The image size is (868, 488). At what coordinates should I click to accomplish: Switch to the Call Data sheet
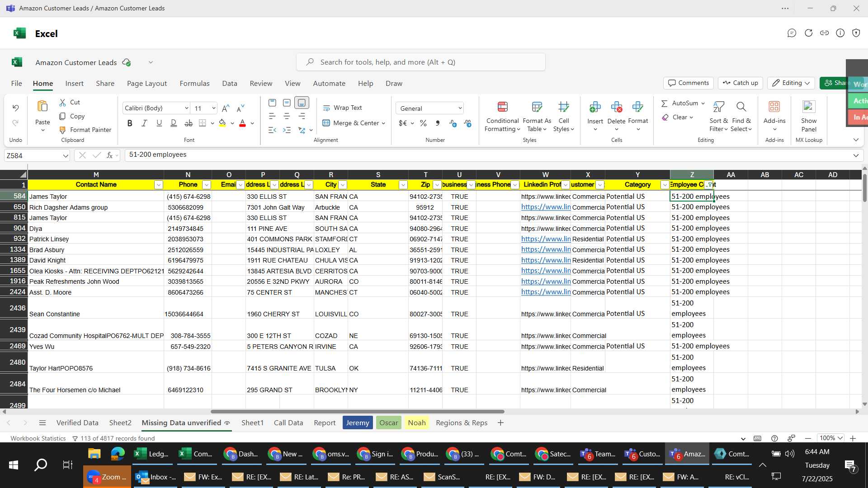coord(288,423)
